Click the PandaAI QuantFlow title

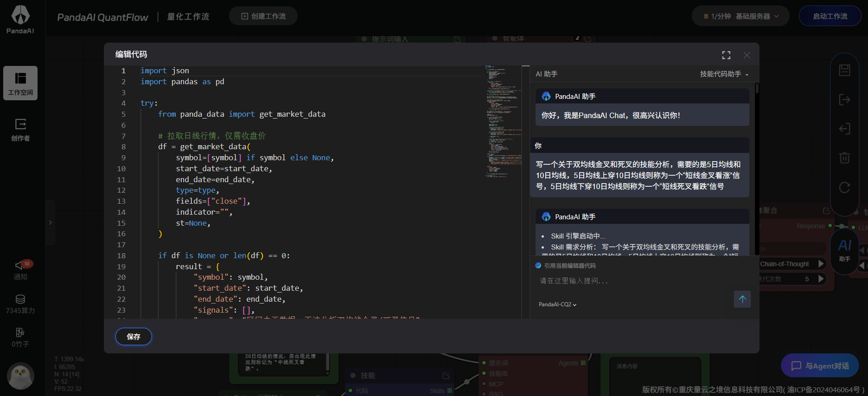click(103, 17)
